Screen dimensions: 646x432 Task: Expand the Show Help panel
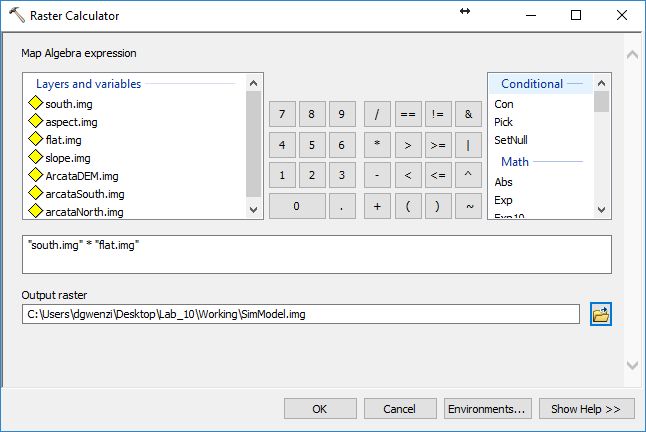(x=587, y=409)
